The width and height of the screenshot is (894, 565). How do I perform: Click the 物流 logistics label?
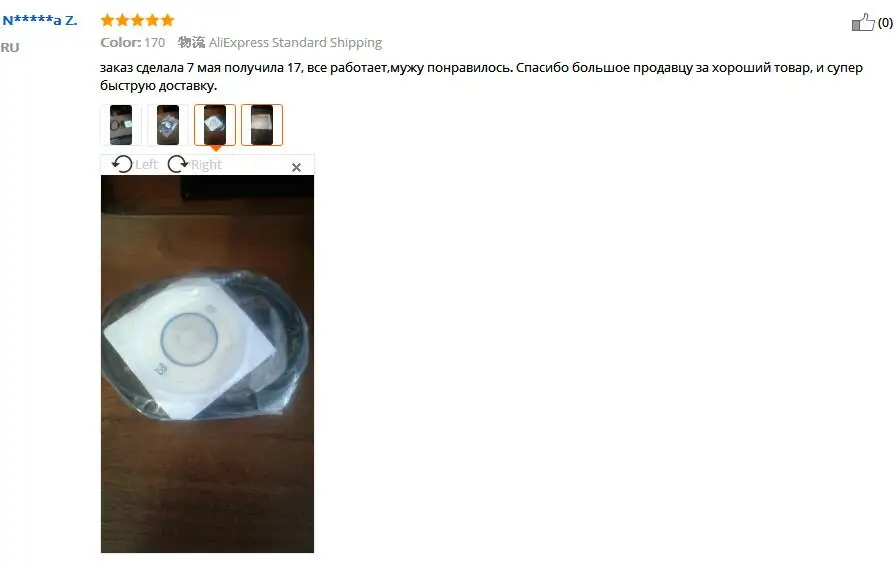pos(191,42)
